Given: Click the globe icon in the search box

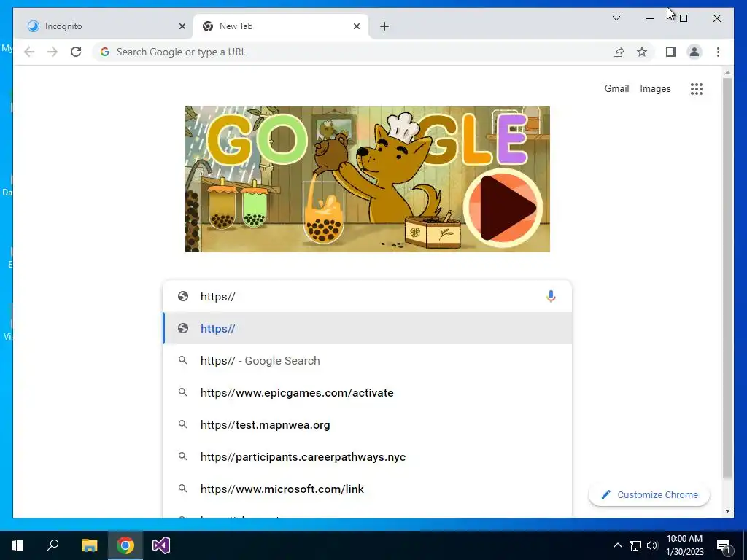Looking at the screenshot, I should (183, 296).
